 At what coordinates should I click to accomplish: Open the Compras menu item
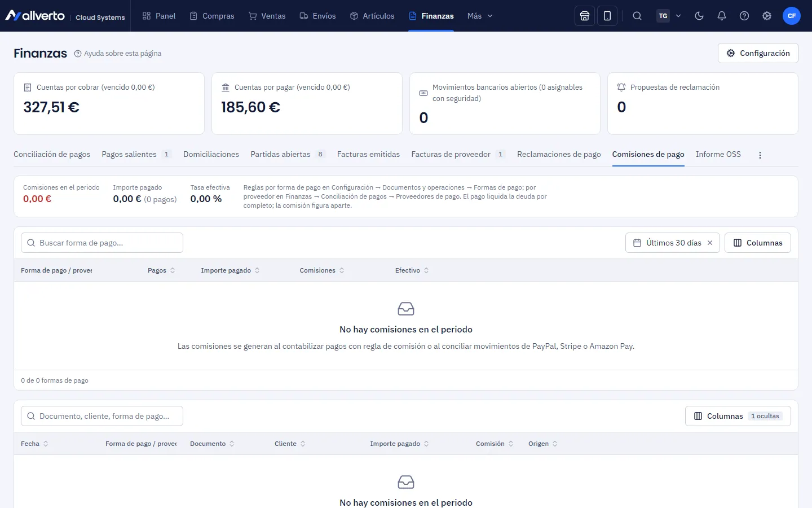(x=212, y=16)
